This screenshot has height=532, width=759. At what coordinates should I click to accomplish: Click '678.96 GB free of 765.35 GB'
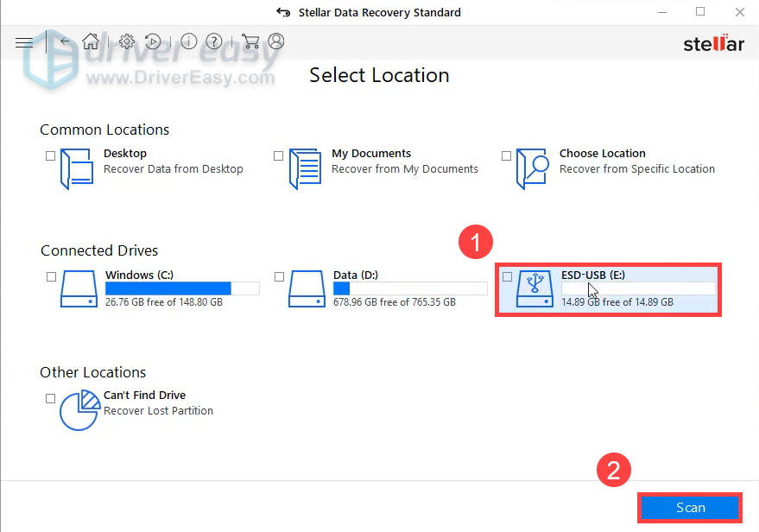click(395, 302)
